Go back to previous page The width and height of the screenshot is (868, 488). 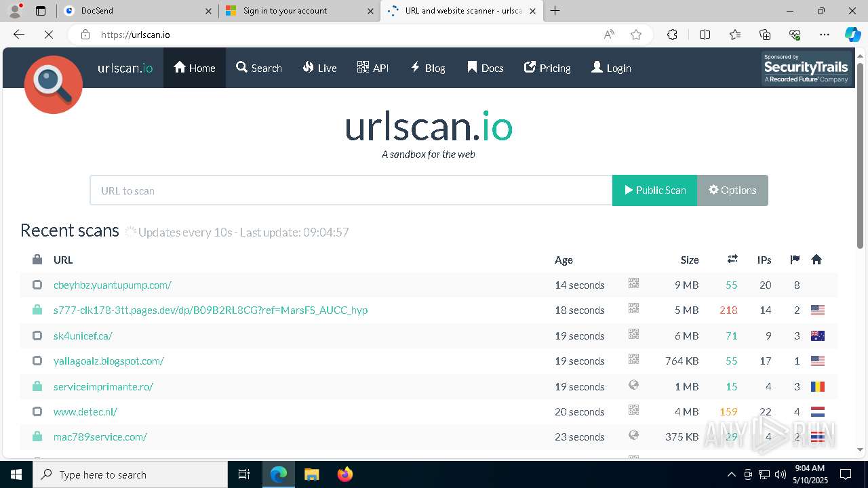click(19, 35)
